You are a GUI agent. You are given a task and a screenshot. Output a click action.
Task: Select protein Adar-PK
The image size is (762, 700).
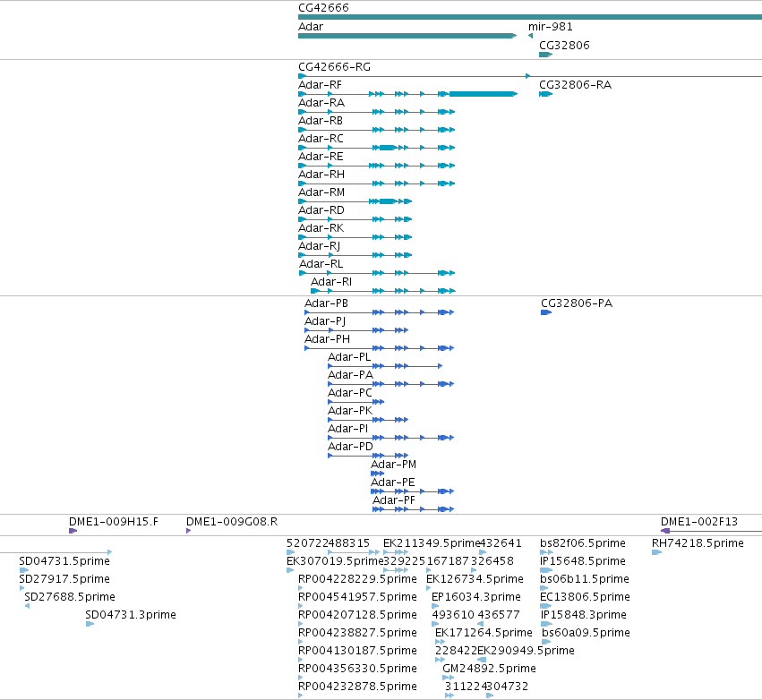point(350,411)
